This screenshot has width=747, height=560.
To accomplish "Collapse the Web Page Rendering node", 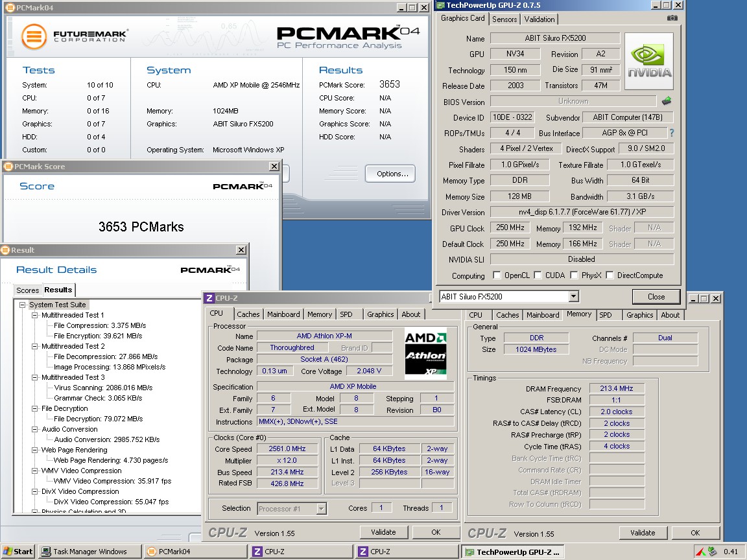I will pyautogui.click(x=34, y=450).
